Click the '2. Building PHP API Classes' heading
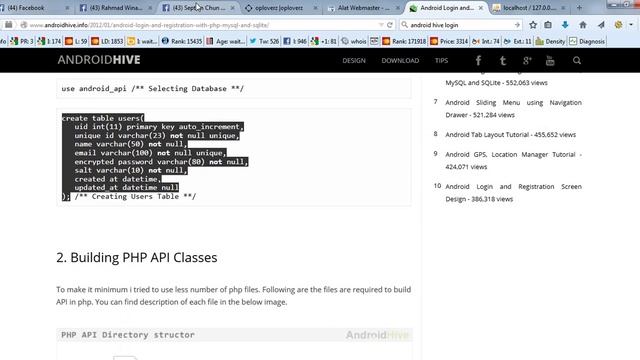Viewport: 640px width, 360px height. coord(137,258)
